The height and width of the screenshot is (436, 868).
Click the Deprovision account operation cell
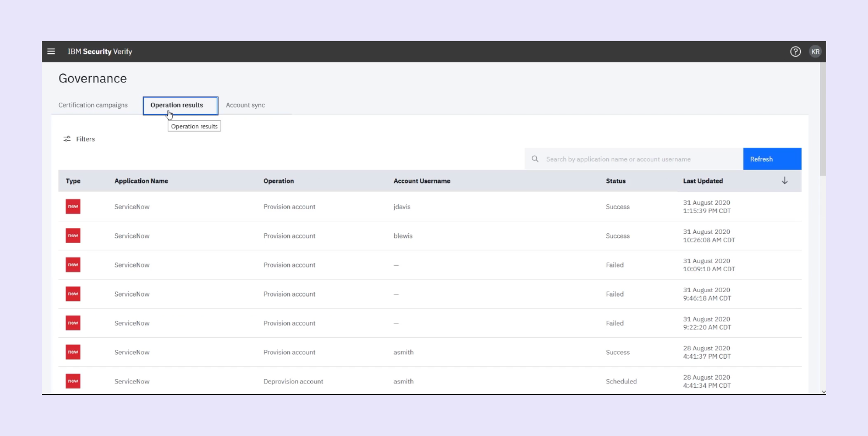(x=293, y=381)
